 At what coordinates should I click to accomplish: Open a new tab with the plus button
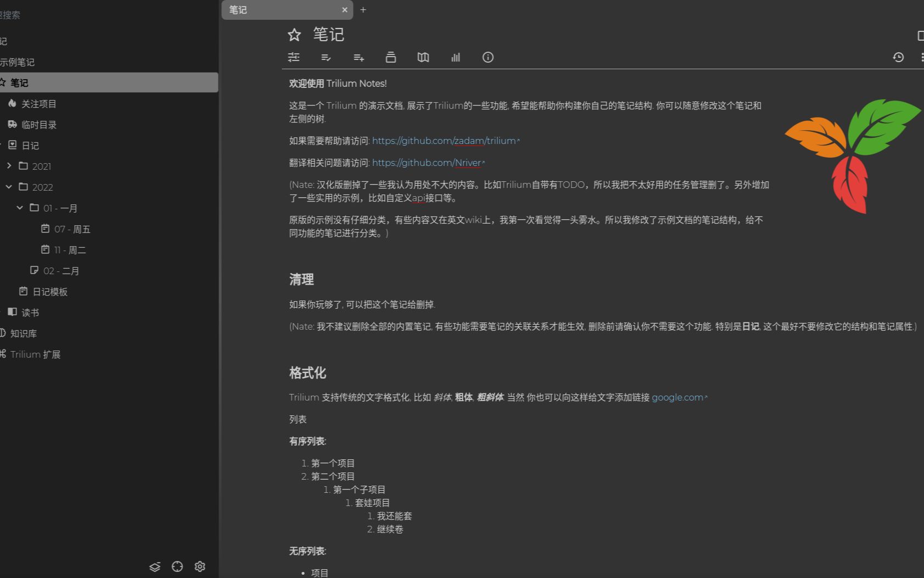(x=363, y=10)
